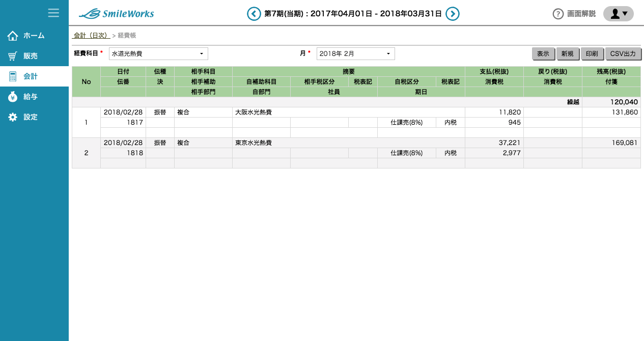
Task: Click the 相手科目 column header
Action: [x=203, y=72]
